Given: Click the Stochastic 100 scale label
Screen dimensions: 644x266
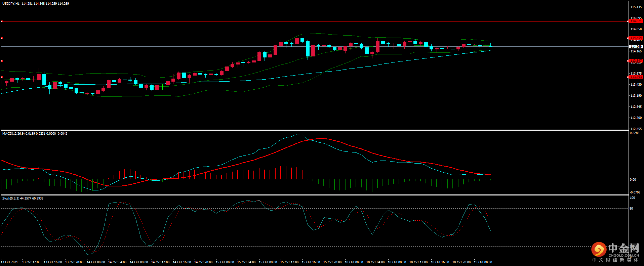Looking at the screenshot, I should (x=632, y=198).
